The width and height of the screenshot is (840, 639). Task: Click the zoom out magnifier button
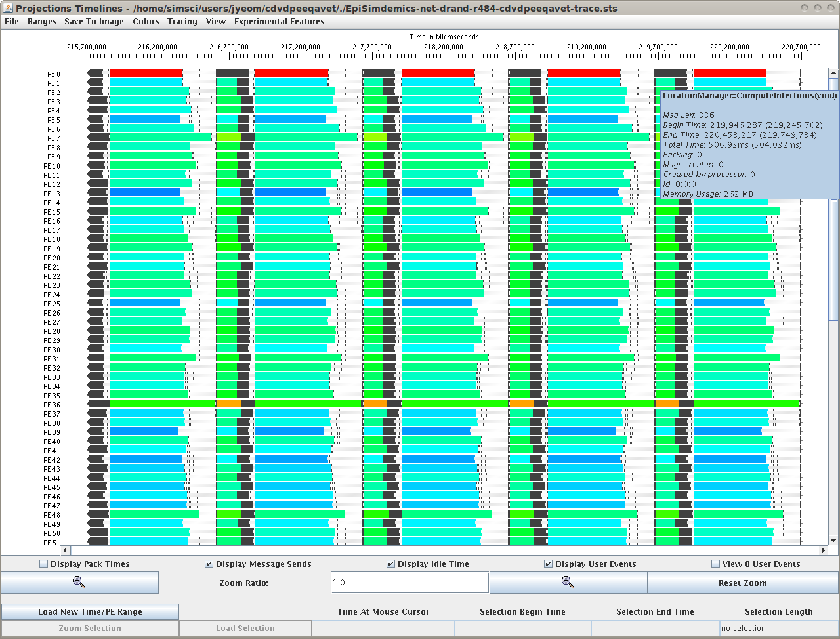(79, 583)
